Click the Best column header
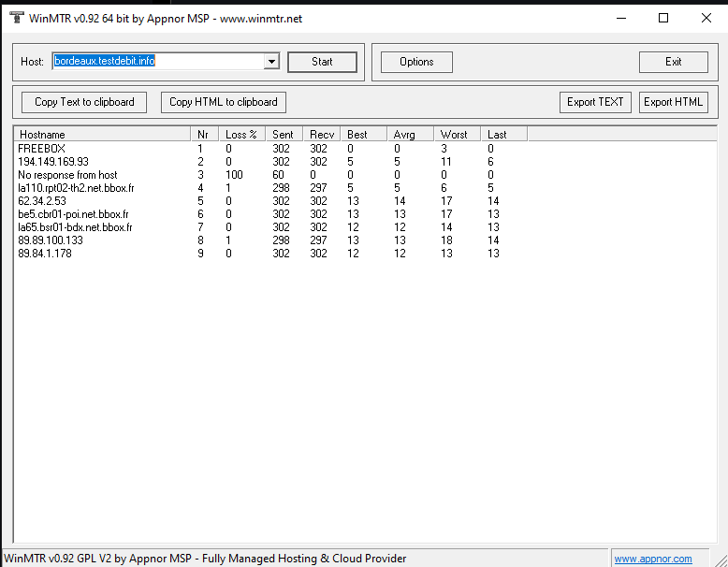The image size is (728, 567). (364, 134)
